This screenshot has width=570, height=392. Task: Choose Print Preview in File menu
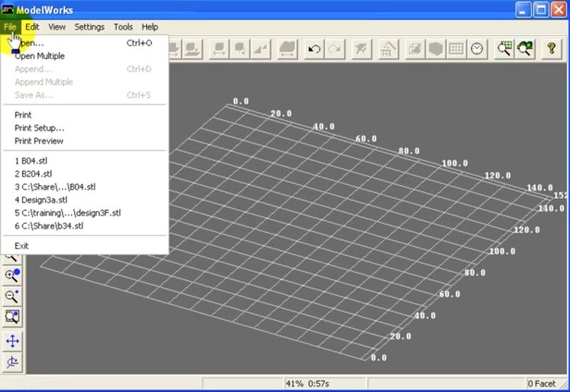(39, 141)
